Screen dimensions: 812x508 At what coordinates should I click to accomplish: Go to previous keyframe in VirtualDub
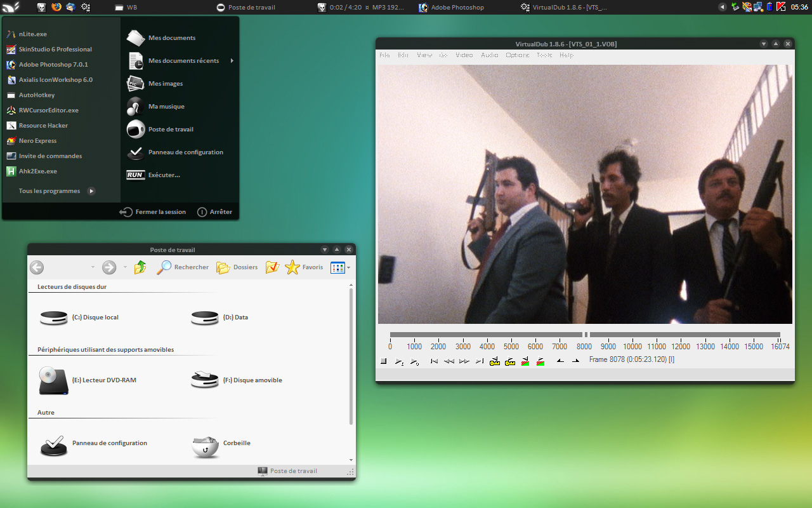(x=495, y=361)
